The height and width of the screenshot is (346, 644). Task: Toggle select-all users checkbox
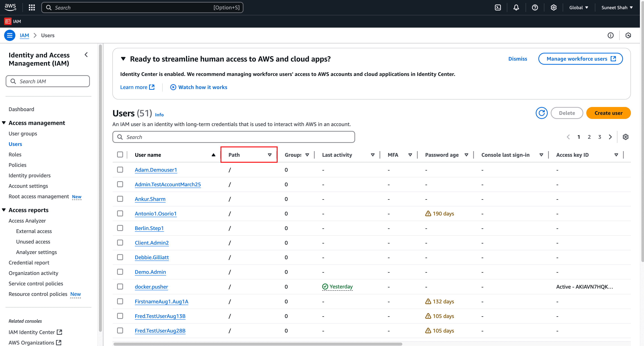coord(120,154)
